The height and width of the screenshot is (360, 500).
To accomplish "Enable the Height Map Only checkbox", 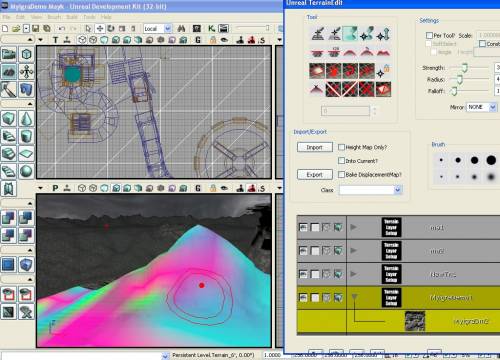I will [x=341, y=147].
